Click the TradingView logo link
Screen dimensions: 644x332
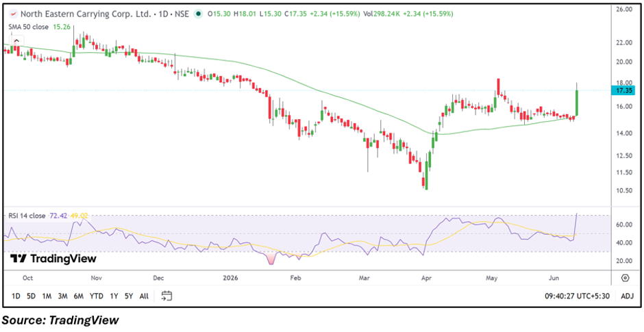(x=53, y=259)
